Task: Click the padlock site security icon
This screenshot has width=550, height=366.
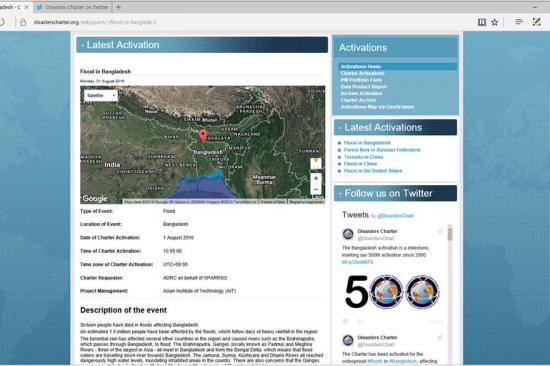Action: coord(23,22)
